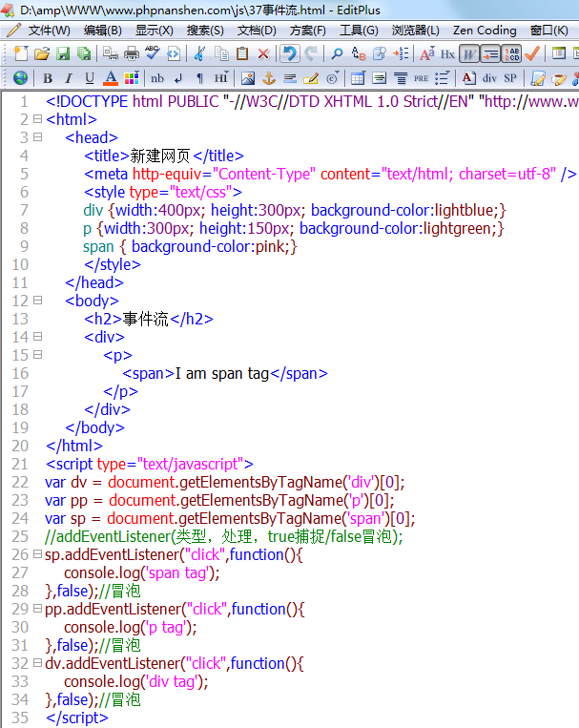The width and height of the screenshot is (579, 728).
Task: Open the Zen Coding menu
Action: (485, 31)
